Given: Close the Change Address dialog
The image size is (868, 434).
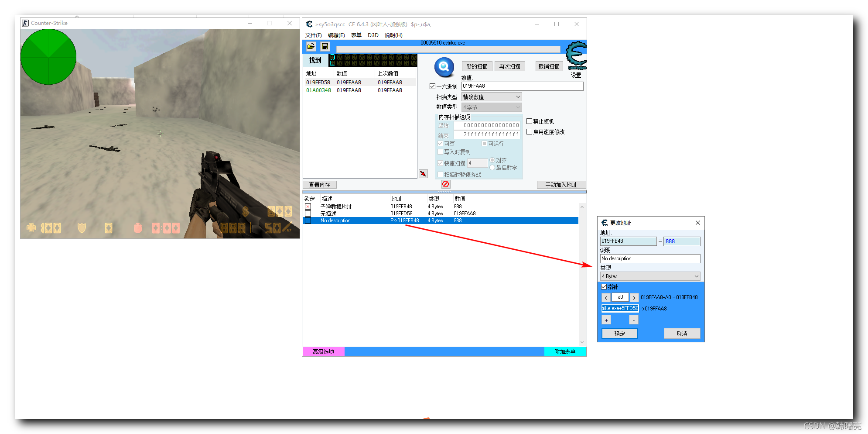Looking at the screenshot, I should click(x=697, y=223).
